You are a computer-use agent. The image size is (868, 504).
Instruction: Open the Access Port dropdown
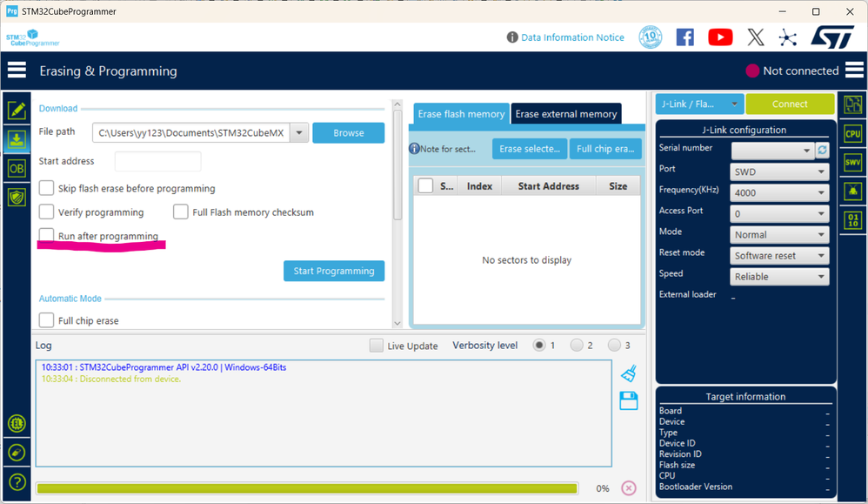(x=779, y=214)
